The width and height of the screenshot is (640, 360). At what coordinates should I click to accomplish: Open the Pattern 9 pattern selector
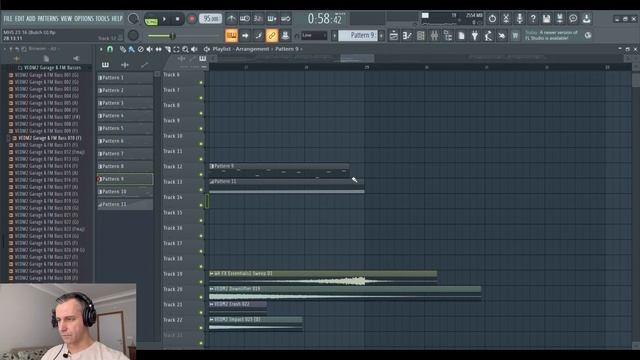click(359, 36)
